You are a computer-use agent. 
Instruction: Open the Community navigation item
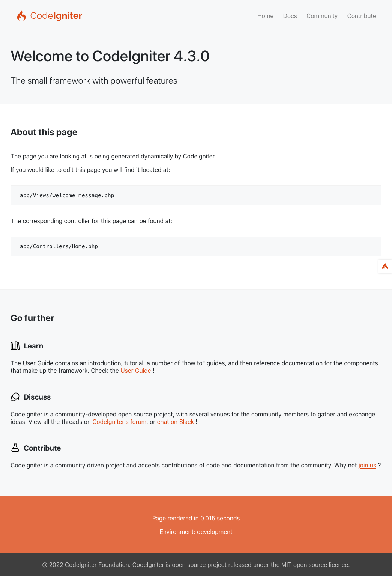pos(322,16)
